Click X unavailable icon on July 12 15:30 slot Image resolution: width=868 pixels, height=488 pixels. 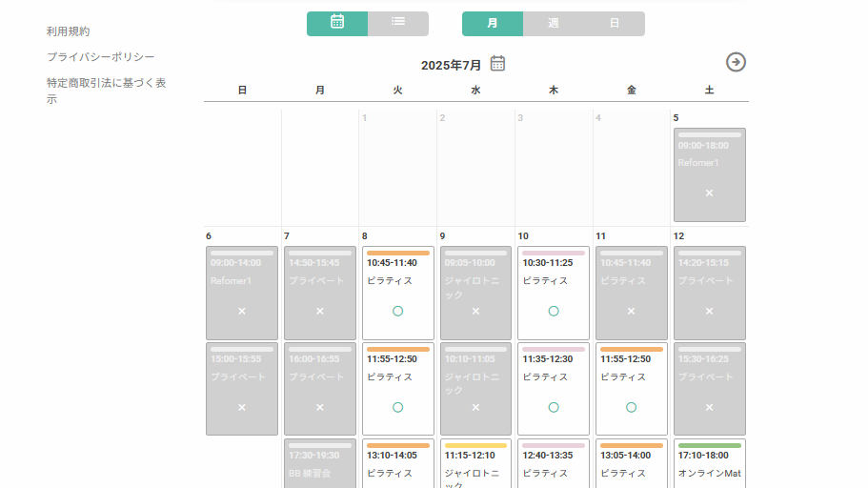point(709,408)
